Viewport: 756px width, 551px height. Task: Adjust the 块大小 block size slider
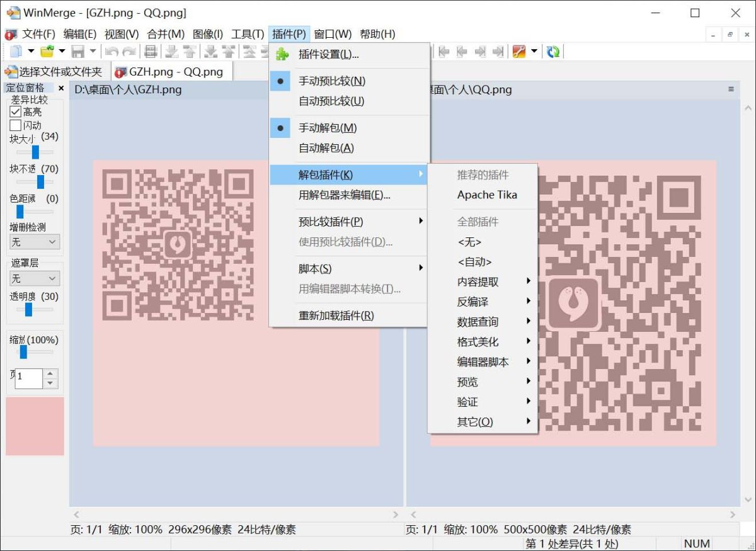(35, 152)
